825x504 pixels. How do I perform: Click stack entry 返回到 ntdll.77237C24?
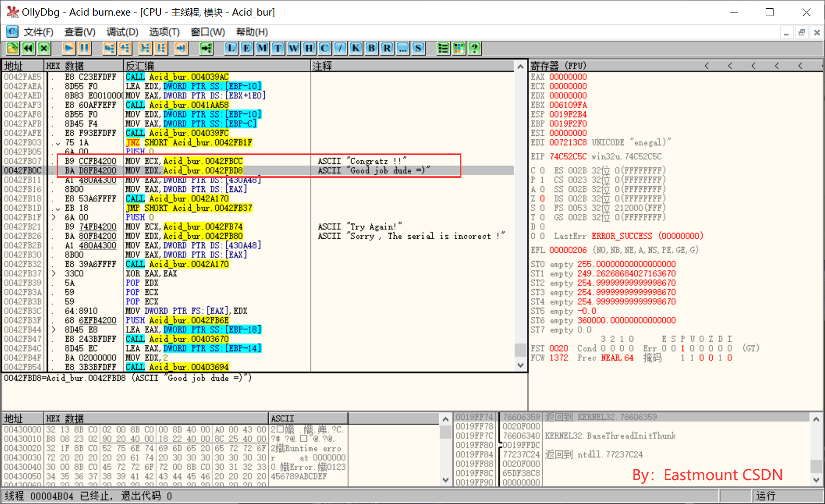pos(593,455)
